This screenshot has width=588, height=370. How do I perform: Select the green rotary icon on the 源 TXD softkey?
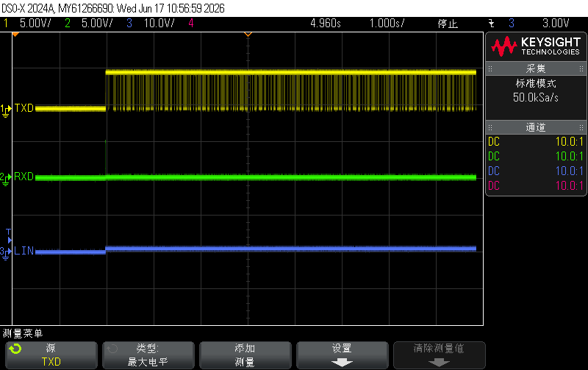[x=15, y=349]
